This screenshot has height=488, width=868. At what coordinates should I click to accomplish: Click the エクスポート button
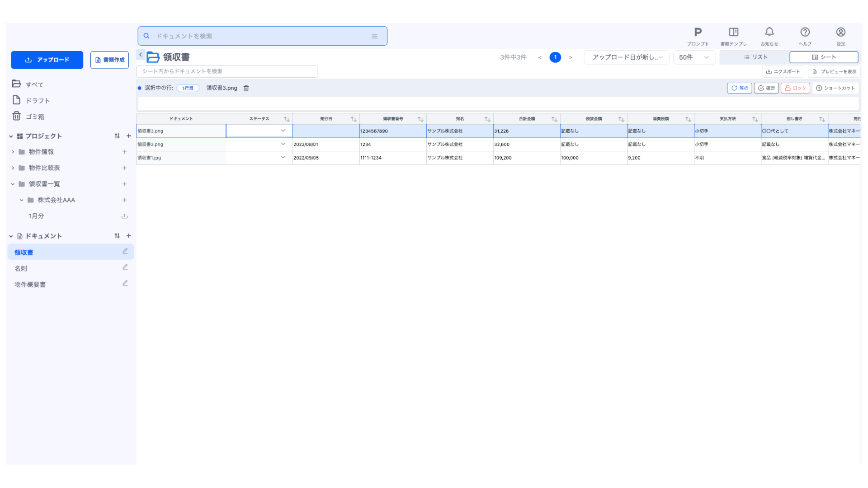[783, 72]
